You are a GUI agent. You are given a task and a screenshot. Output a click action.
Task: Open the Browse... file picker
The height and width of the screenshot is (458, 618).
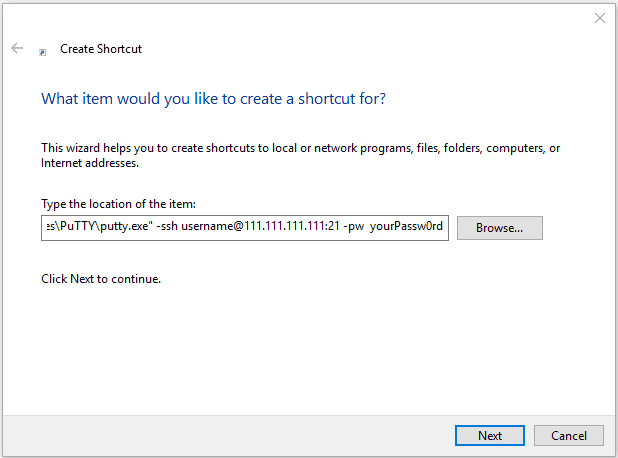coord(499,228)
